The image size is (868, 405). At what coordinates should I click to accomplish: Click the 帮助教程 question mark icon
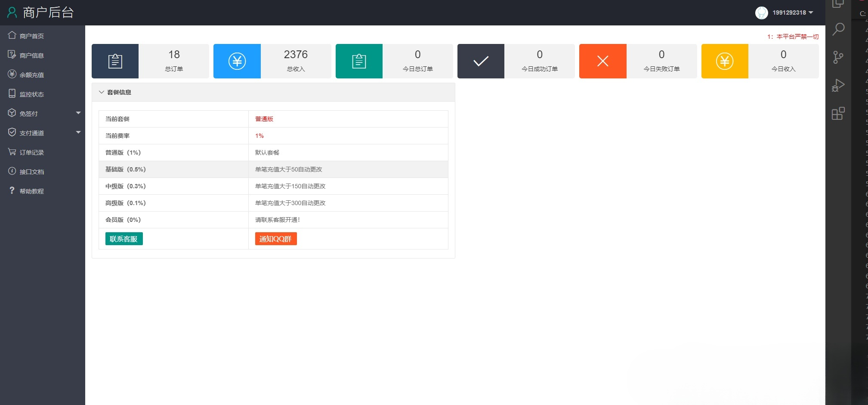click(12, 190)
